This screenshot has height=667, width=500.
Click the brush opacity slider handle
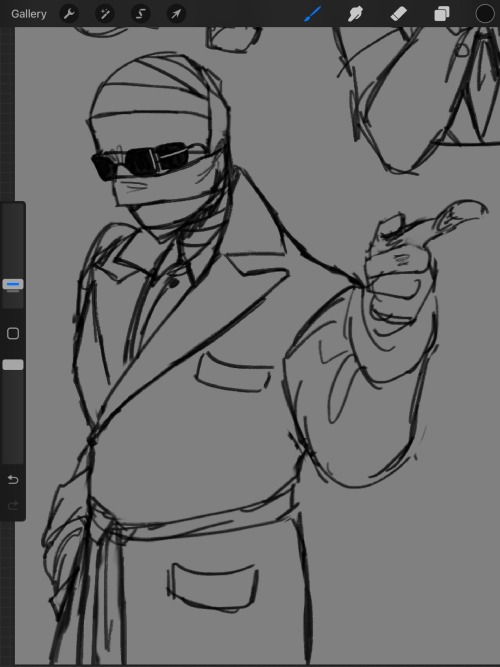click(x=13, y=365)
